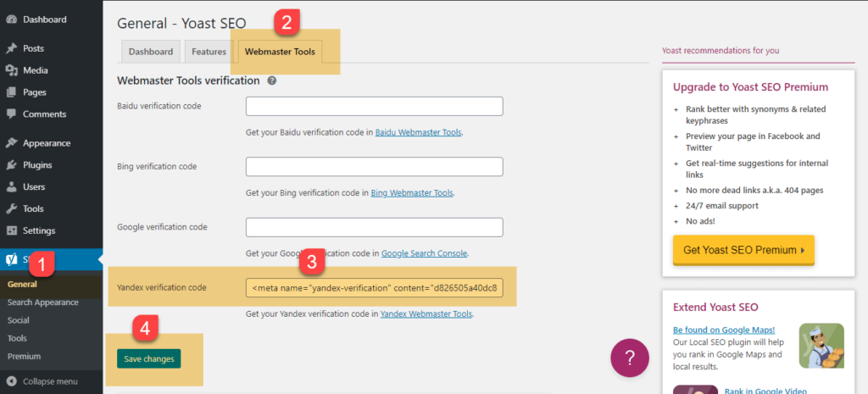
Task: Open the purple floating help button
Action: click(630, 358)
